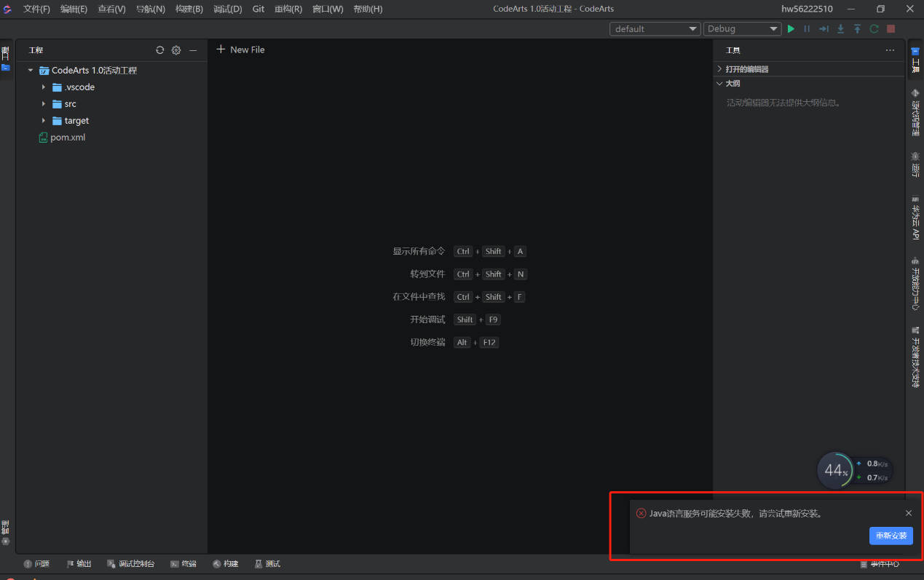Open the 测试 test panel
The image size is (924, 580).
point(267,564)
